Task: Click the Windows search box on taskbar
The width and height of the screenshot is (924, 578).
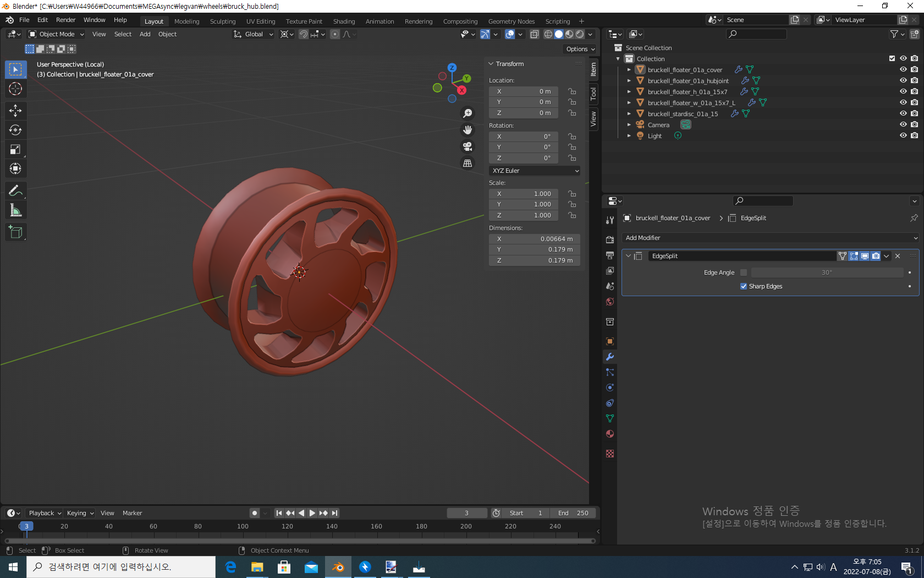Action: [121, 567]
